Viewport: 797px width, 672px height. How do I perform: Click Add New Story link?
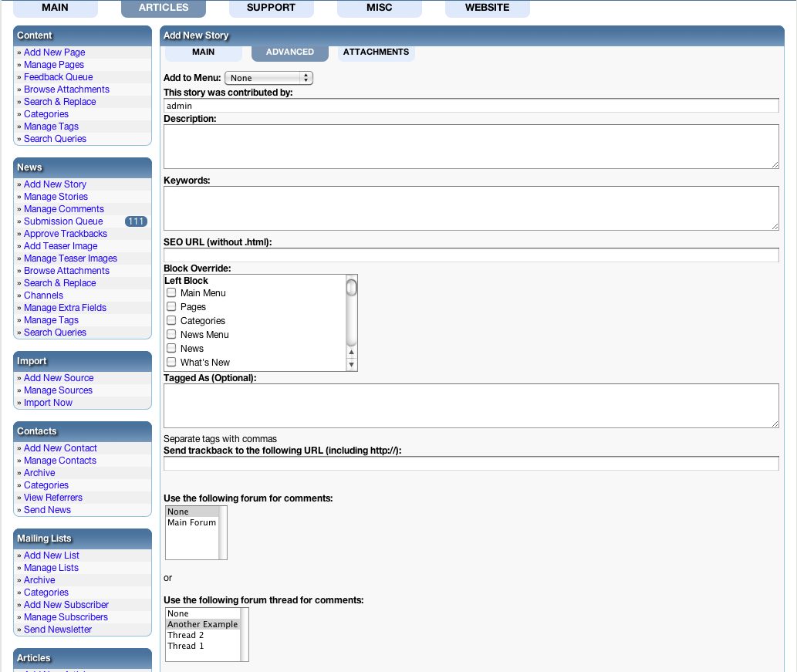55,184
